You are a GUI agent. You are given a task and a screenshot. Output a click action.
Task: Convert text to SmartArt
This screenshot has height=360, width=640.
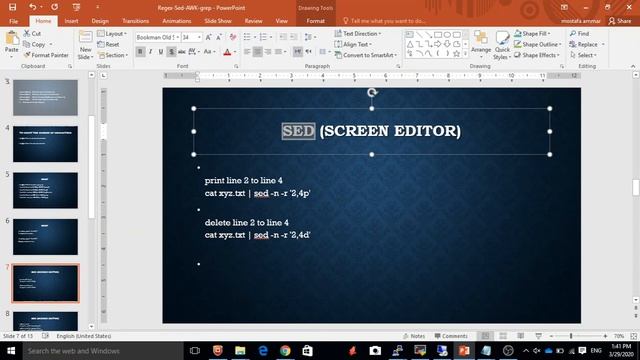pyautogui.click(x=366, y=55)
